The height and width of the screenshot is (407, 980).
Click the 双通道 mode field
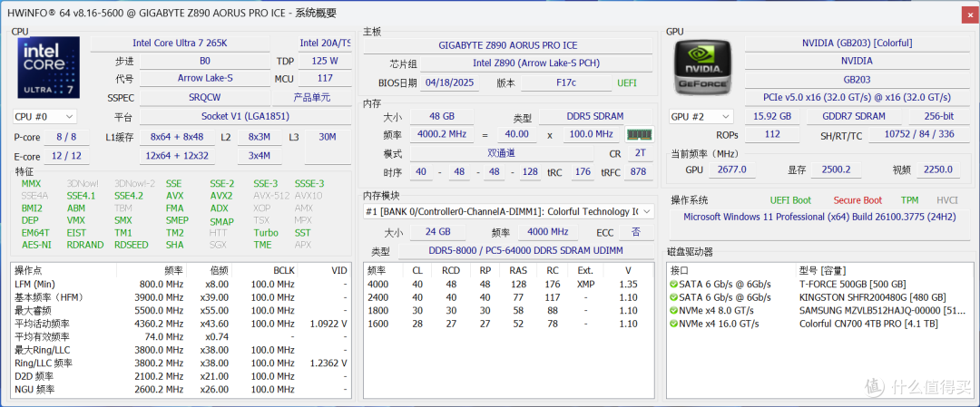point(502,153)
